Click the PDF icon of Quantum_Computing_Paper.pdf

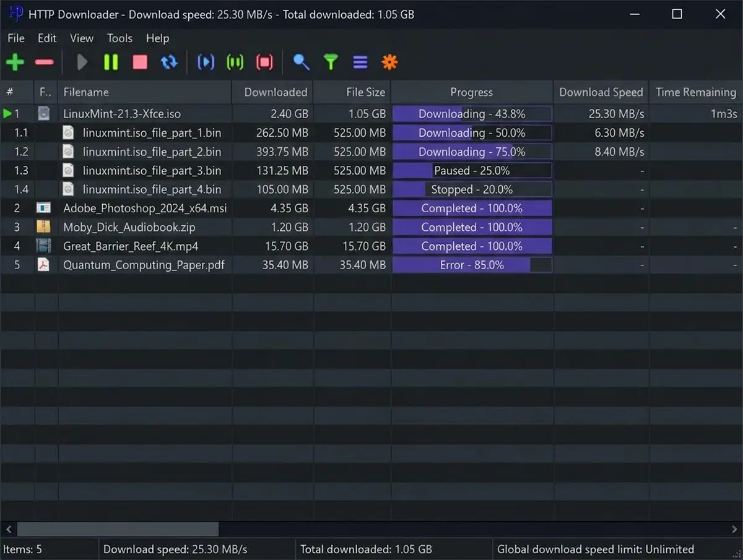pyautogui.click(x=43, y=265)
